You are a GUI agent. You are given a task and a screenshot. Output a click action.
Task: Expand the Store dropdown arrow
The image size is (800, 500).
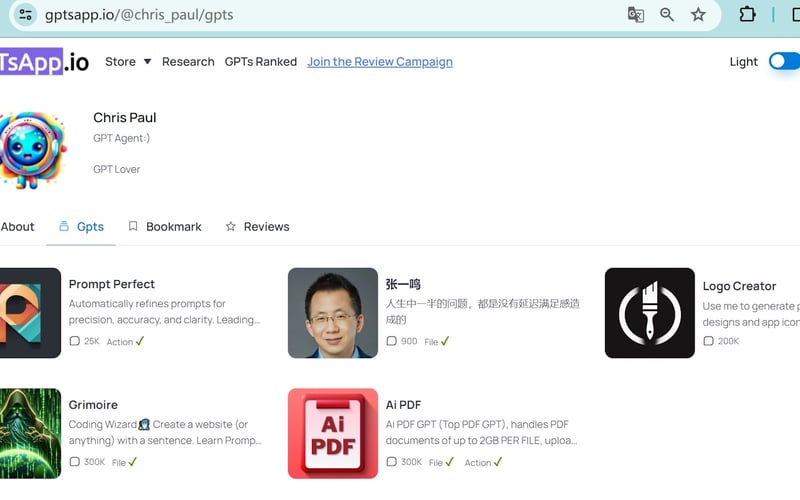[147, 61]
